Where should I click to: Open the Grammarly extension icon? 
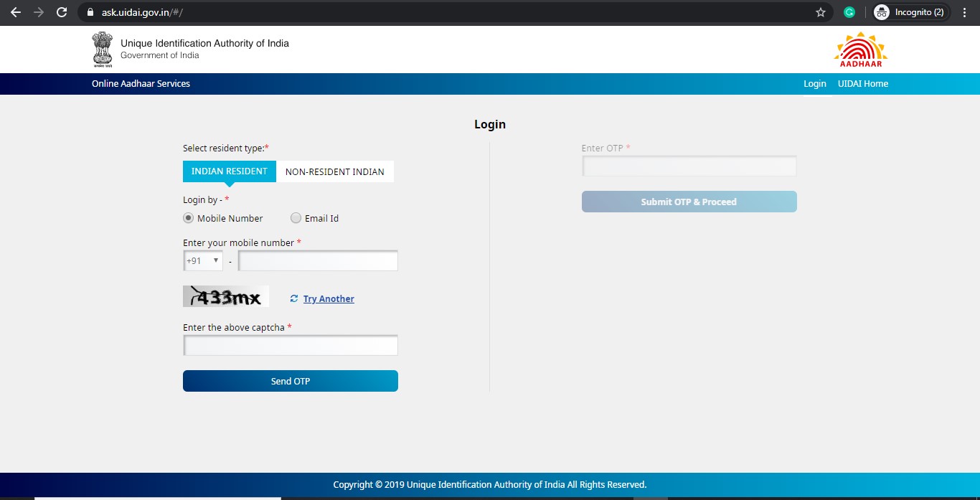(849, 12)
